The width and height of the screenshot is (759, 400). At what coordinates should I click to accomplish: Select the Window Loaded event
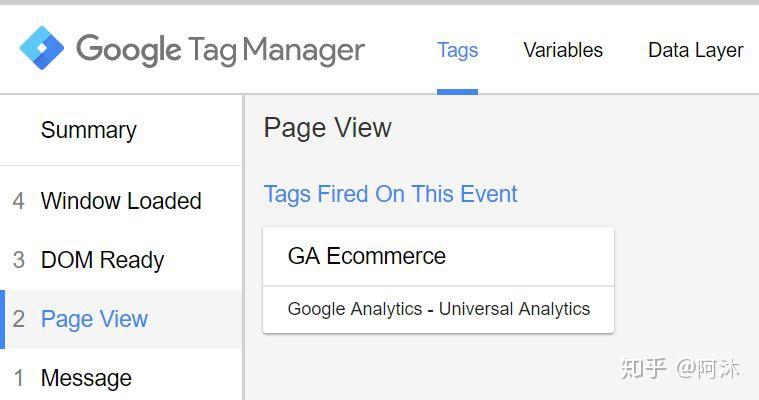pos(121,201)
